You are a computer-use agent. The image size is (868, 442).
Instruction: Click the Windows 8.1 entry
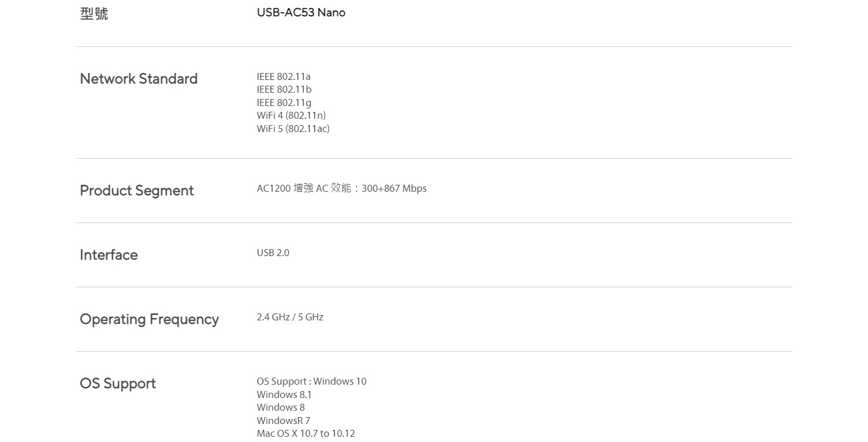click(284, 394)
